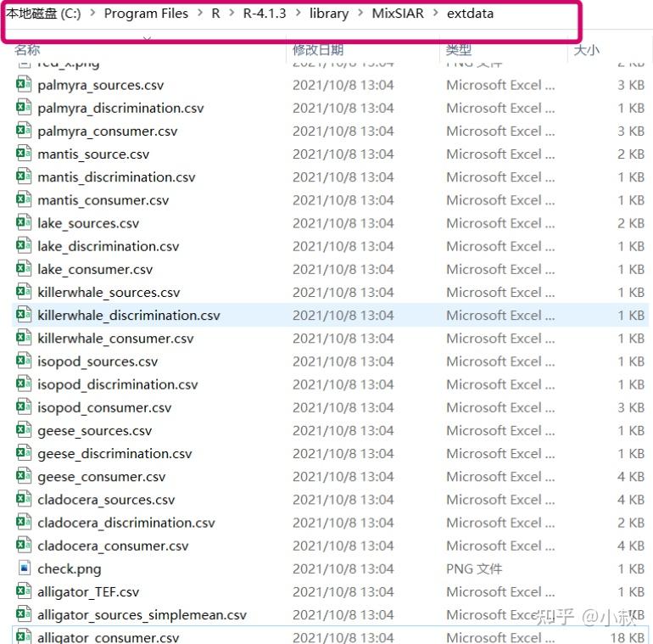The image size is (653, 644).
Task: Select file name alligator_TEF.csv
Action: click(88, 592)
